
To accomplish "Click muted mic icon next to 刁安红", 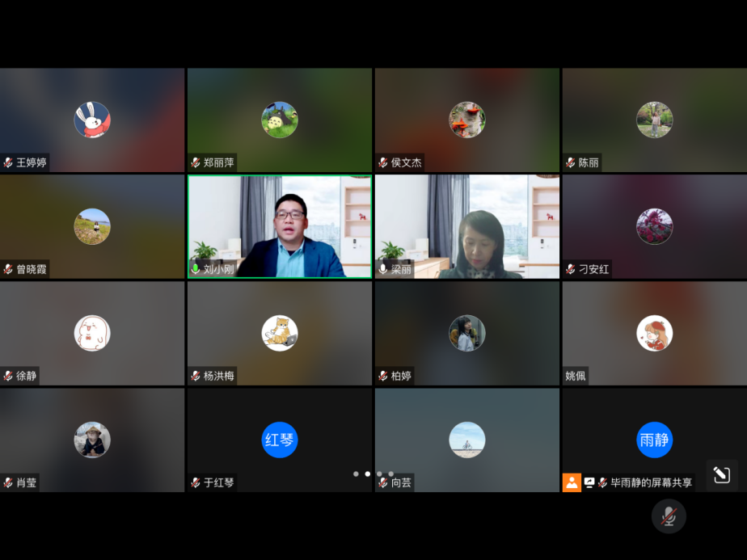I will click(570, 269).
